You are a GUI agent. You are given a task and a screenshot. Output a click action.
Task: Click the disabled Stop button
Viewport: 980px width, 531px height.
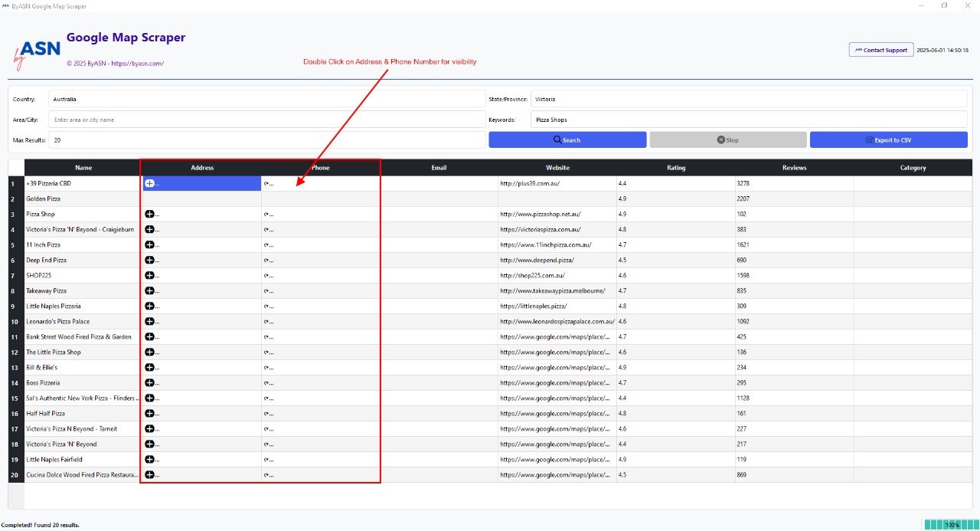728,140
